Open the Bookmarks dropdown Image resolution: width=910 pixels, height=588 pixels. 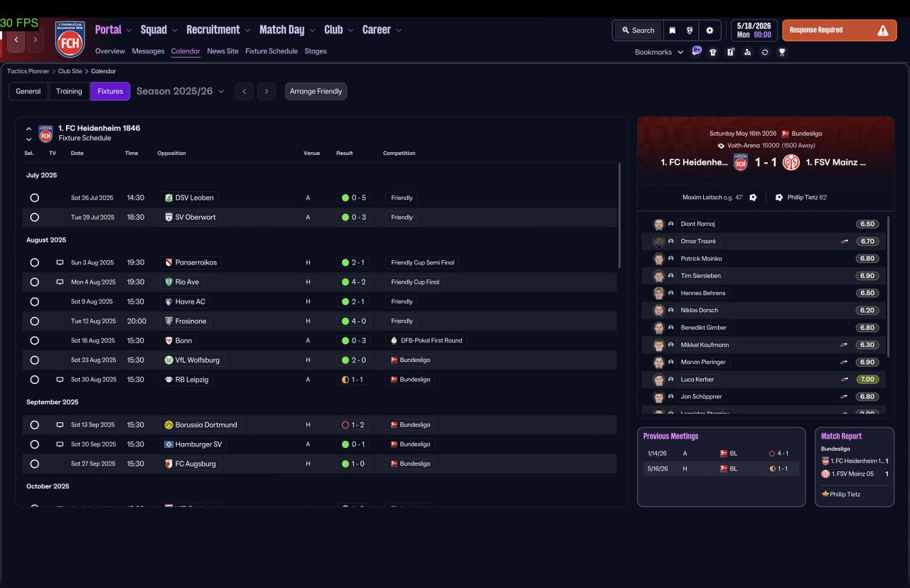click(659, 52)
